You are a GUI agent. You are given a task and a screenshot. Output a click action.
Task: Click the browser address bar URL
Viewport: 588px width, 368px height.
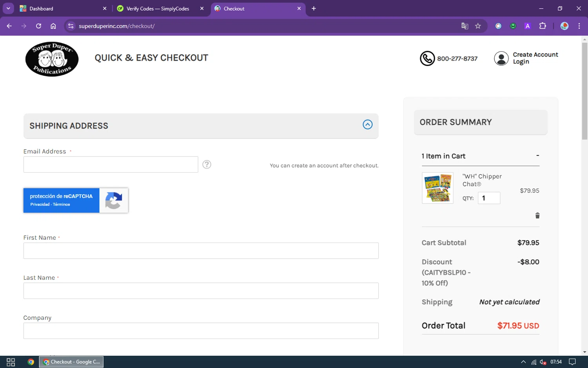pos(116,26)
